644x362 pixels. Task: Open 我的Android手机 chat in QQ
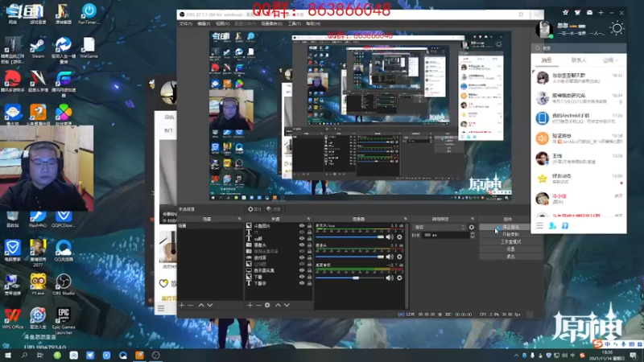pyautogui.click(x=579, y=118)
